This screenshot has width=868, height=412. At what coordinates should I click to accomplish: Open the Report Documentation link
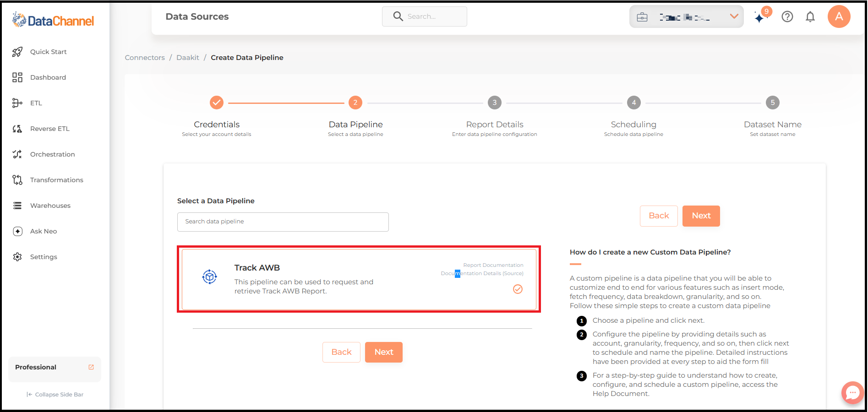coord(493,266)
